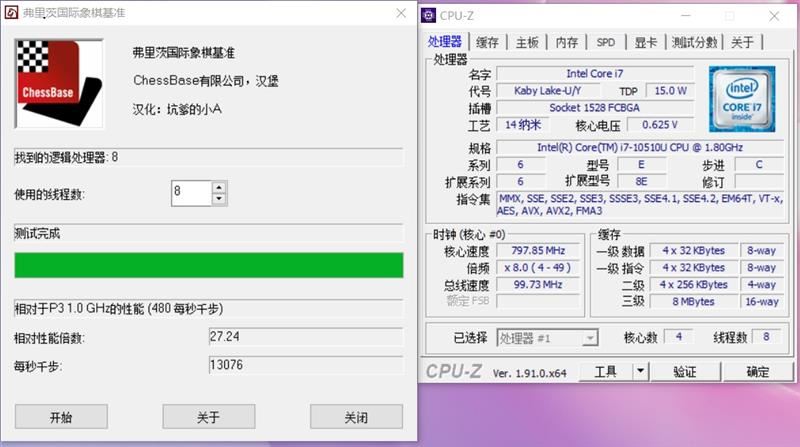Open the SPD tab in CPU-Z
The height and width of the screenshot is (447, 800).
tap(606, 42)
